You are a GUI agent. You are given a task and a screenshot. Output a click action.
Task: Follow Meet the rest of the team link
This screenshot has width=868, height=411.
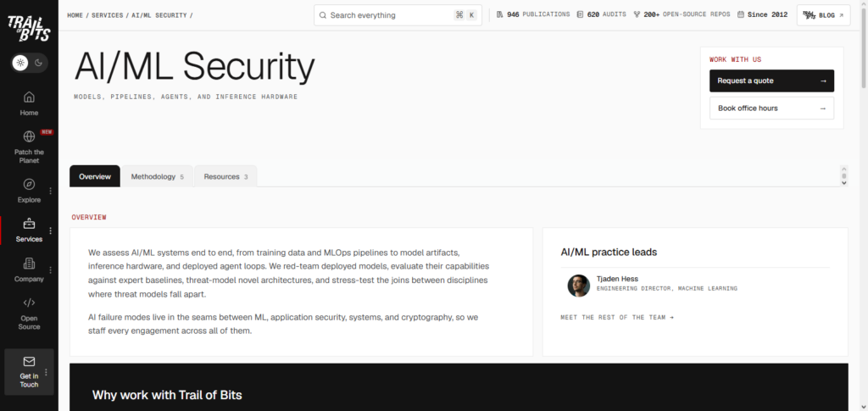click(x=617, y=318)
